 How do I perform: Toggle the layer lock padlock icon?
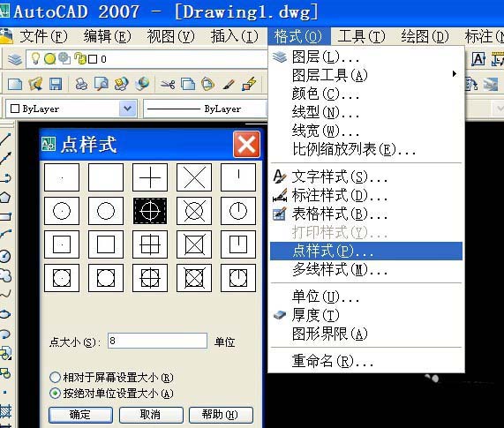pos(79,58)
